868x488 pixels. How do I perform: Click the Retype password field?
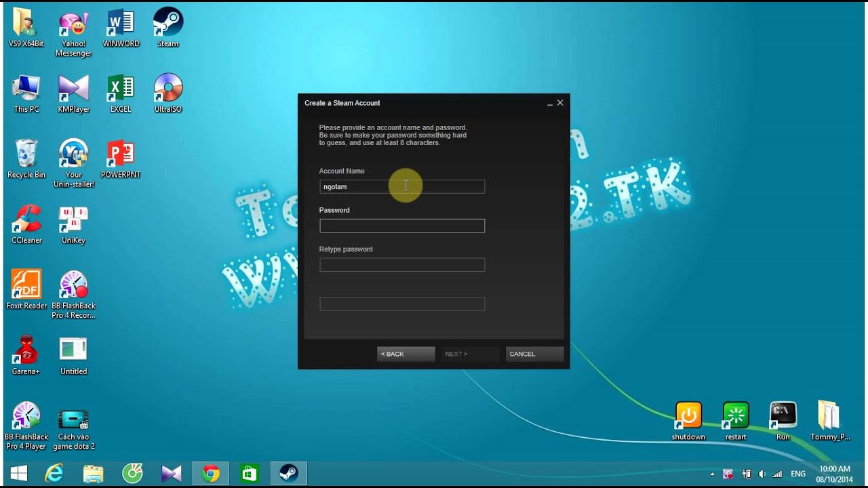[x=402, y=265]
